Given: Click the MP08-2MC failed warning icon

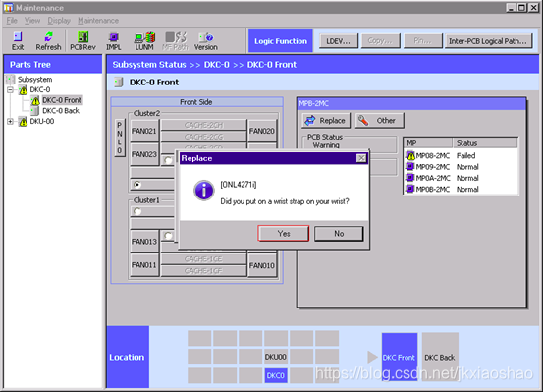Looking at the screenshot, I should (x=410, y=155).
